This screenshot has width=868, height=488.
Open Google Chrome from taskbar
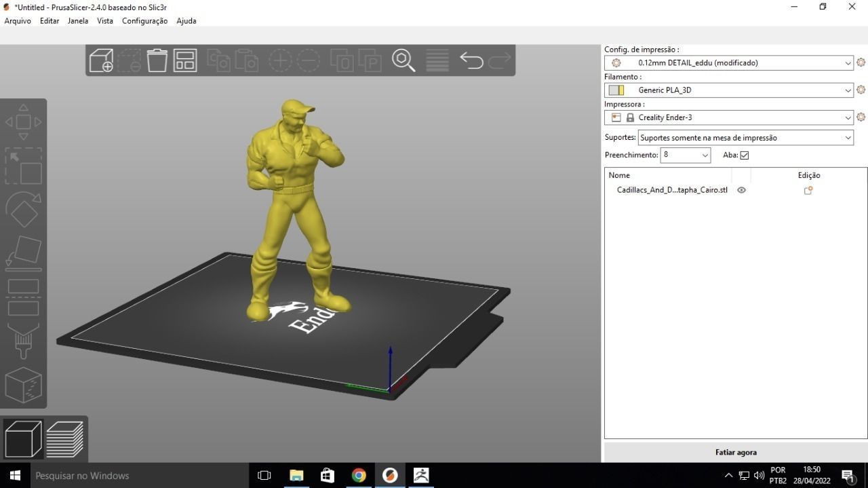point(359,475)
